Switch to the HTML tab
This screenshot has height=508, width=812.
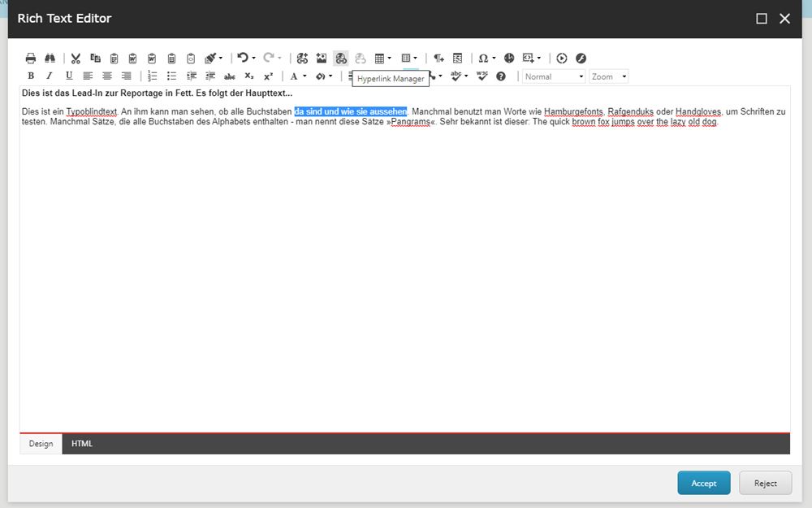(82, 444)
